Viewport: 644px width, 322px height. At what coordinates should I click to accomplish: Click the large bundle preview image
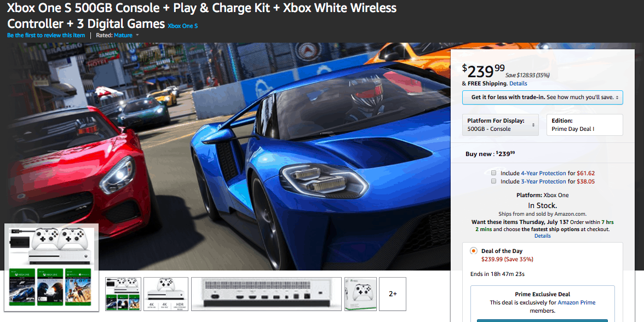click(x=51, y=267)
